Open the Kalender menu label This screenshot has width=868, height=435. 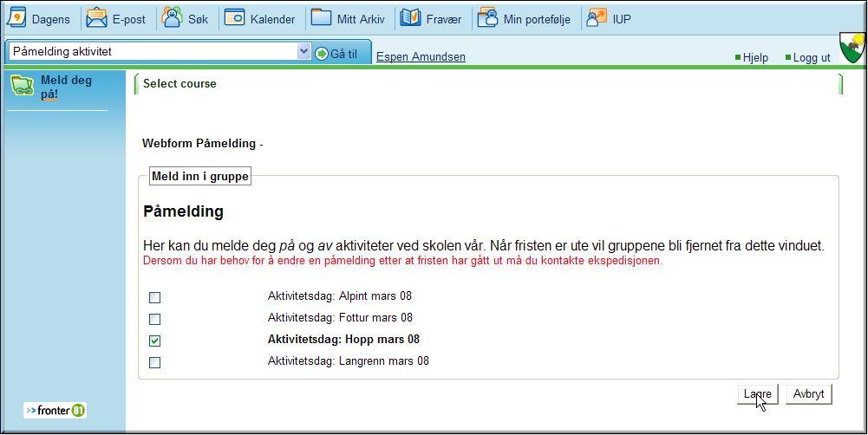(272, 19)
